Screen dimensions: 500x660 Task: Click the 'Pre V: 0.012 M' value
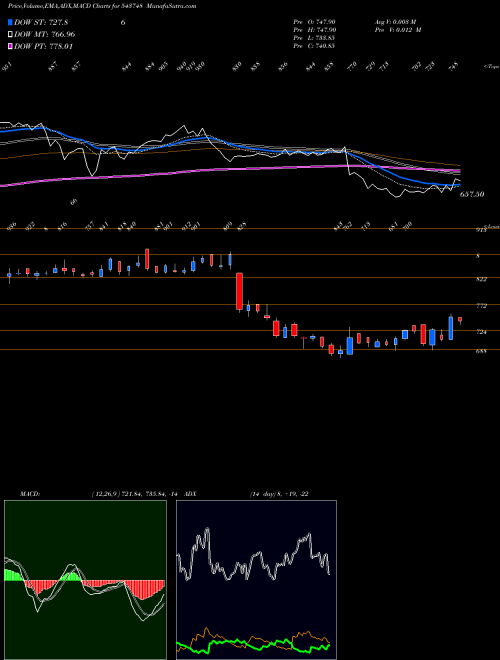(x=398, y=30)
